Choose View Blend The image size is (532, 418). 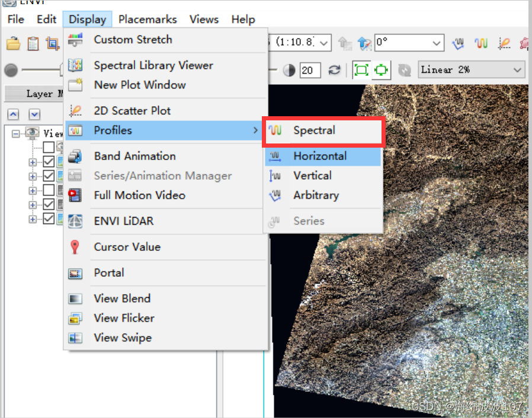click(165, 298)
